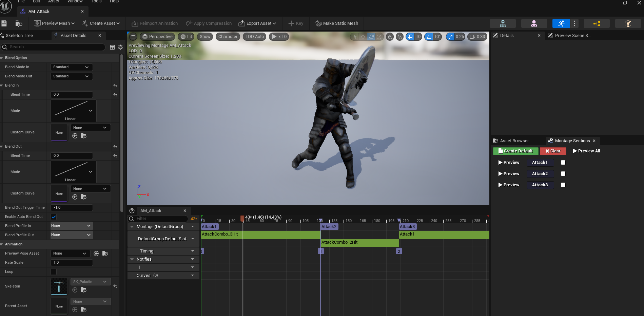Select the Attack2 section marker in timeline
The height and width of the screenshot is (316, 644).
(x=329, y=227)
